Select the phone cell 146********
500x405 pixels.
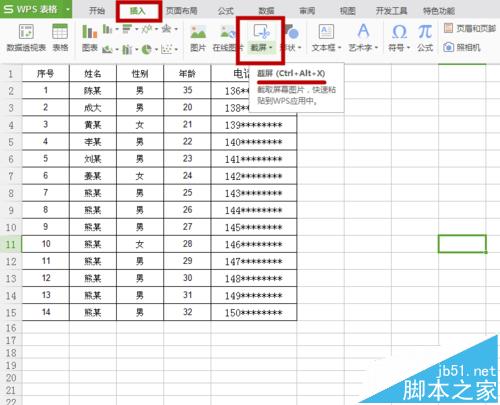(254, 244)
